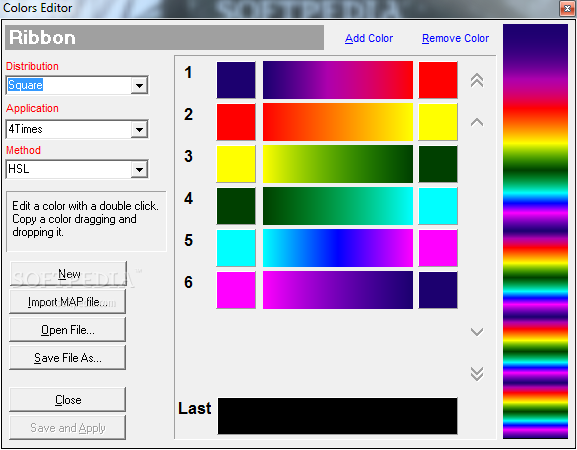The width and height of the screenshot is (577, 450).
Task: Click the vertical palette preview strip
Action: [x=535, y=231]
